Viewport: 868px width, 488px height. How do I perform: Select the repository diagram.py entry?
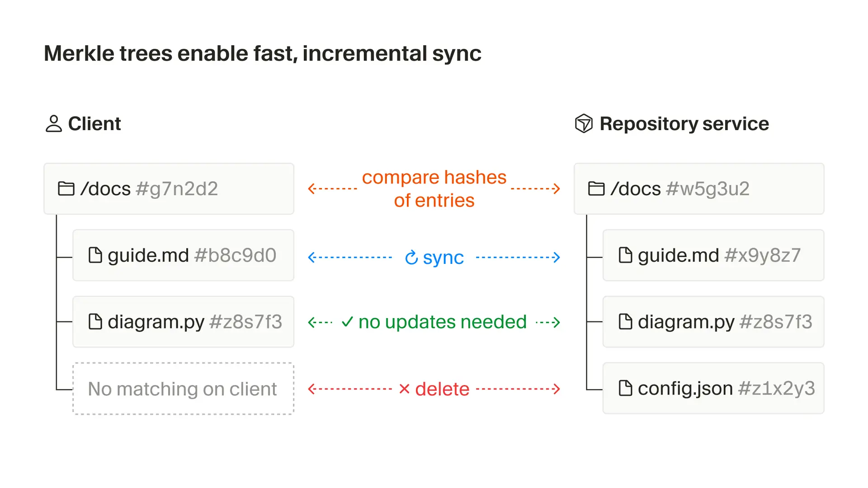point(713,322)
